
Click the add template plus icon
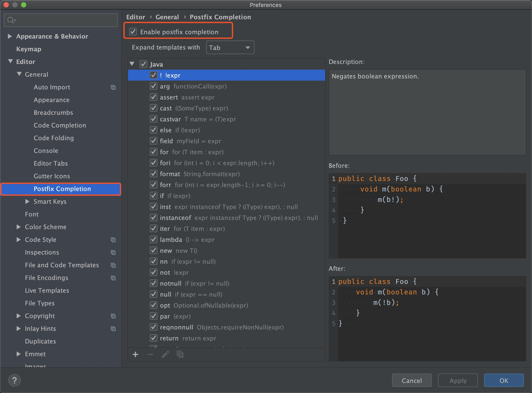135,354
